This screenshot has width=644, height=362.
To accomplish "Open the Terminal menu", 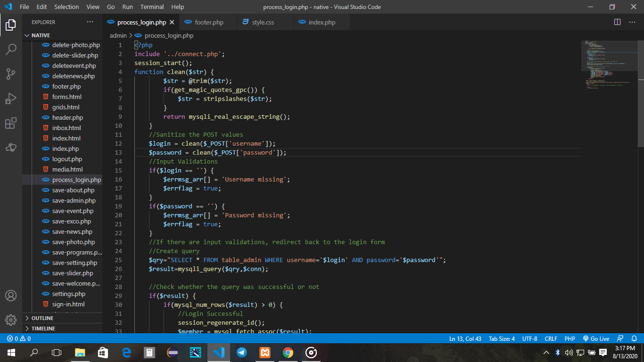I will coord(152,7).
